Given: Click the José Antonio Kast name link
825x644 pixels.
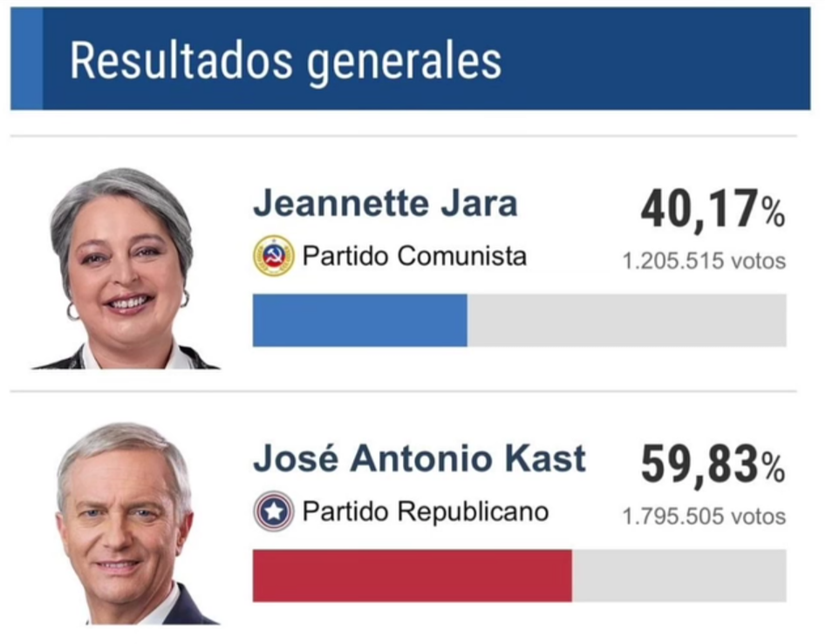Looking at the screenshot, I should coord(419,459).
